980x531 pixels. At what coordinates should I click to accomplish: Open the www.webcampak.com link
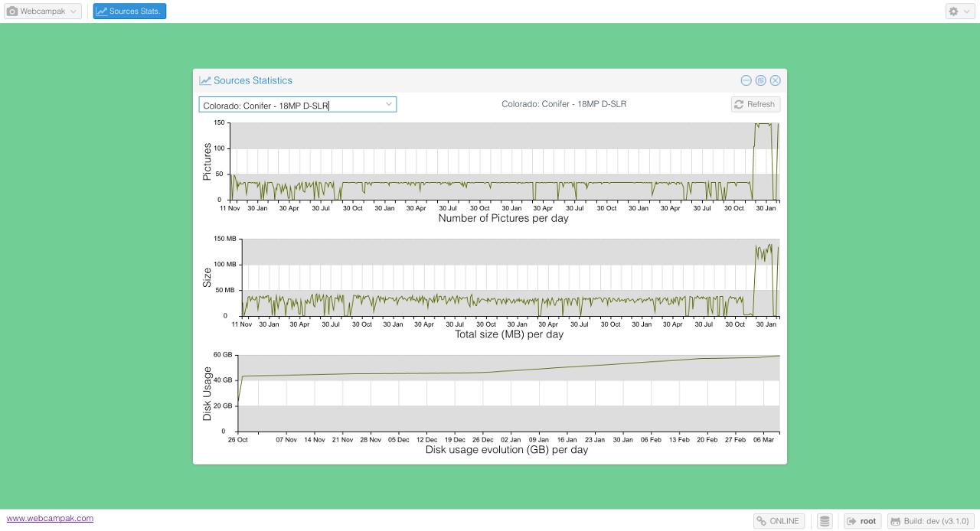(x=50, y=518)
